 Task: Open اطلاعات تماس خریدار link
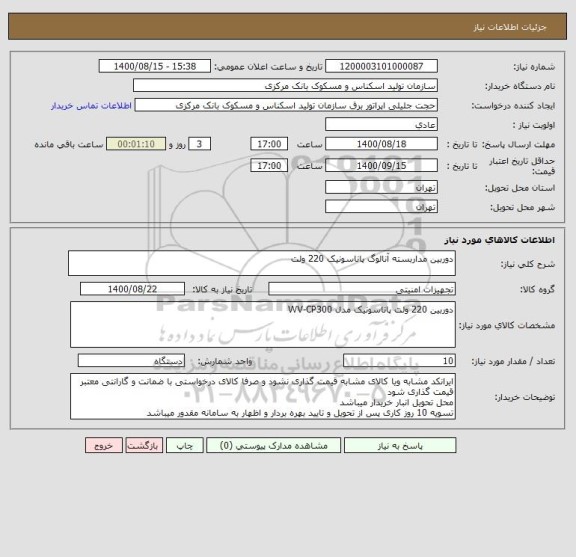[x=91, y=106]
